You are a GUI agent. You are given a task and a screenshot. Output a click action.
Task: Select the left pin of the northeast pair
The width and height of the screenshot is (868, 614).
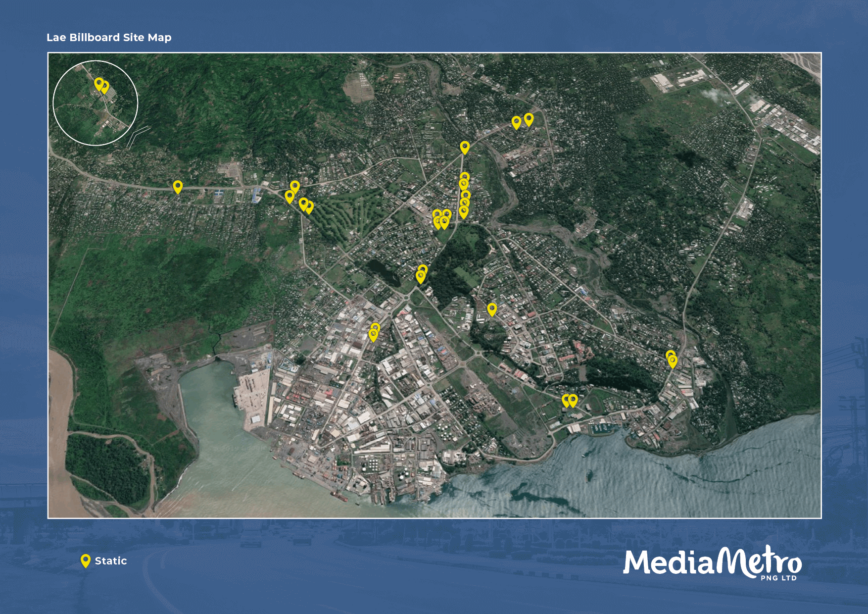click(x=516, y=122)
